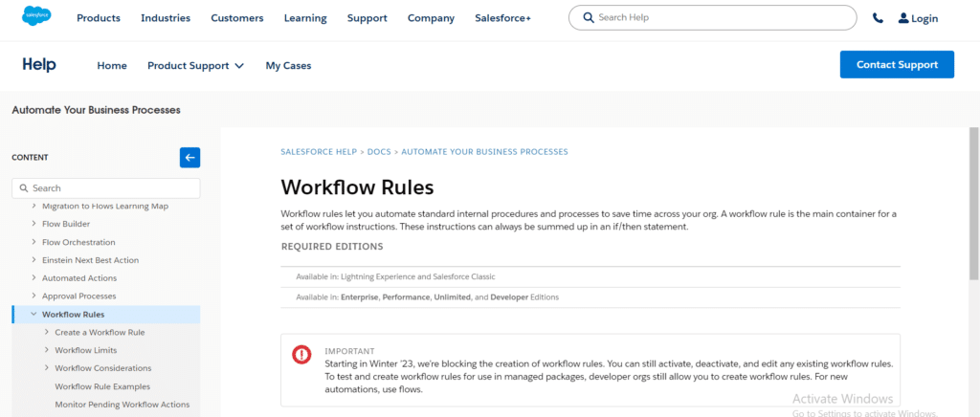Expand the Approval Processes chevron
Image resolution: width=980 pixels, height=417 pixels.
(x=34, y=296)
